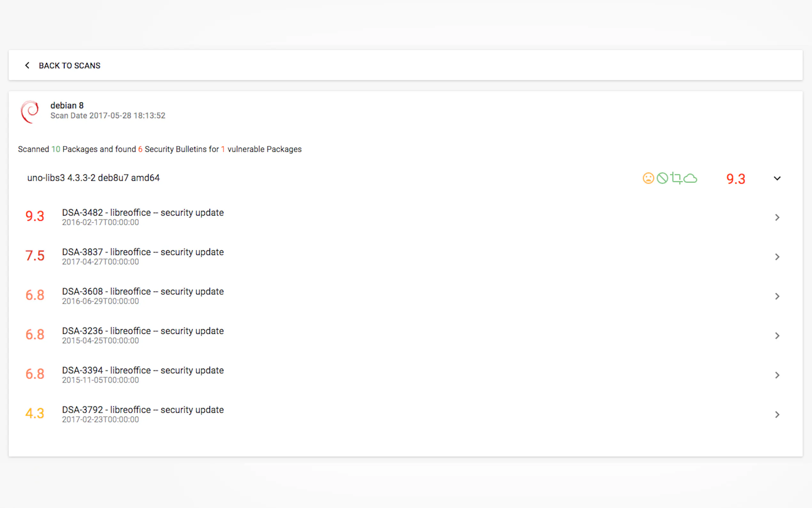Open DSA-3236 chevron arrow
Image resolution: width=812 pixels, height=508 pixels.
[x=777, y=336]
